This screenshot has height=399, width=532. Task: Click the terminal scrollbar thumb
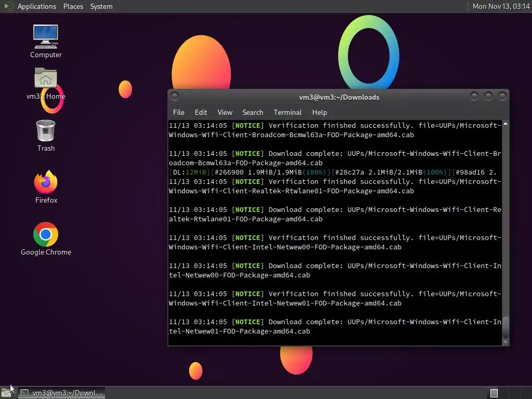point(506,327)
